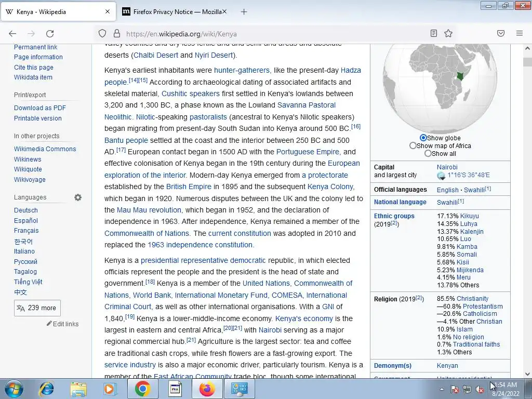Open Windows Media Player from taskbar
The width and height of the screenshot is (532, 399).
tap(110, 389)
